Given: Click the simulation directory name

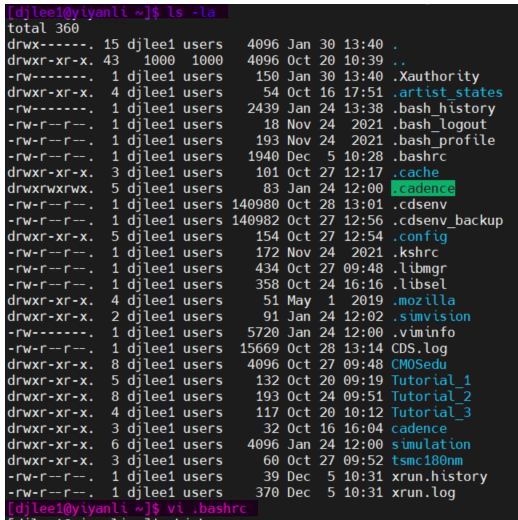Looking at the screenshot, I should 431,445.
